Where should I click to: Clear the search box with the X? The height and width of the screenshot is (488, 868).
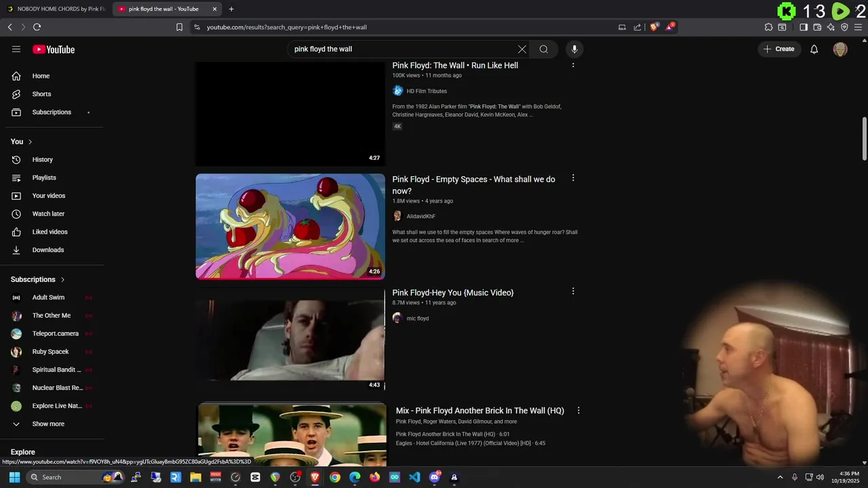coord(522,49)
